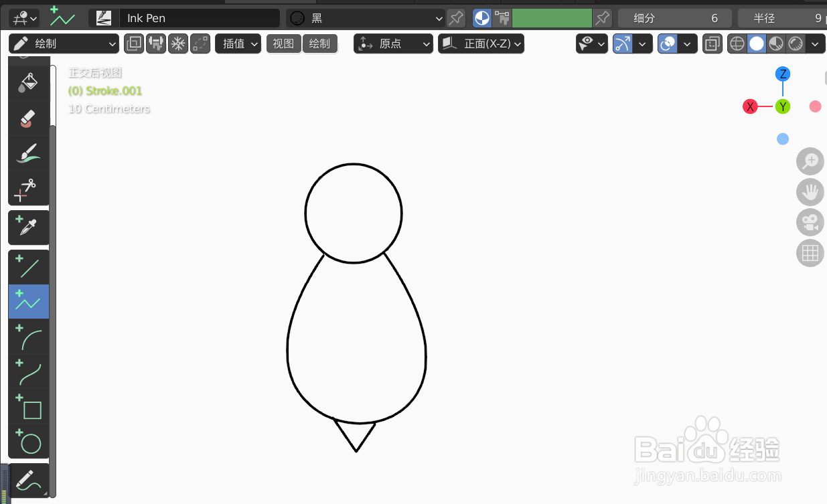Switch to solid viewport shading
Screen dimensions: 827x504
click(x=757, y=44)
